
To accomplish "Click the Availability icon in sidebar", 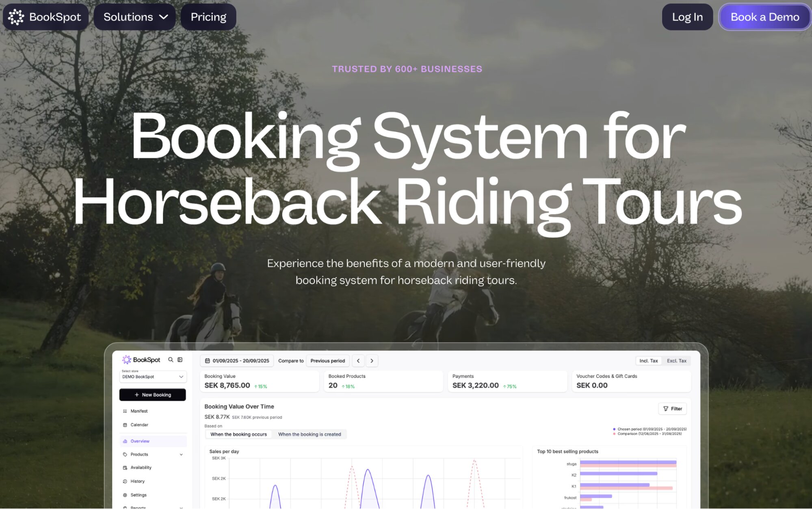I will [x=125, y=468].
